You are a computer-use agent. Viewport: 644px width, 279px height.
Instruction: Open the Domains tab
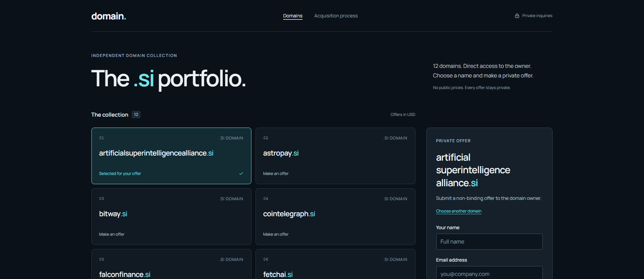tap(293, 16)
